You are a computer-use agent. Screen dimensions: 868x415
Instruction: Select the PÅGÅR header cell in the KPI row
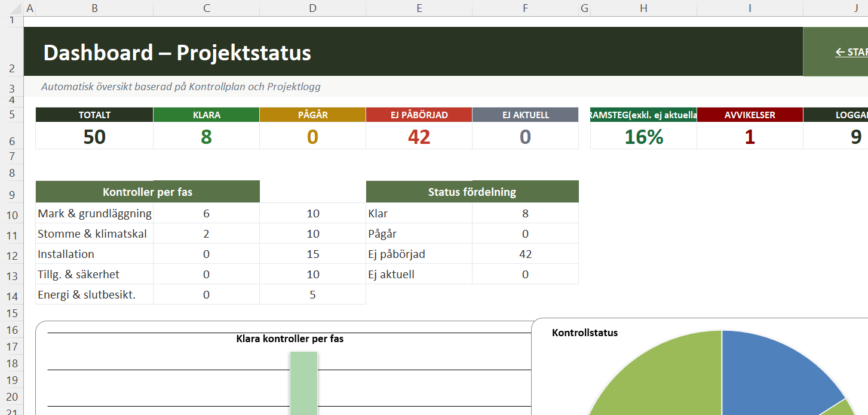[312, 115]
